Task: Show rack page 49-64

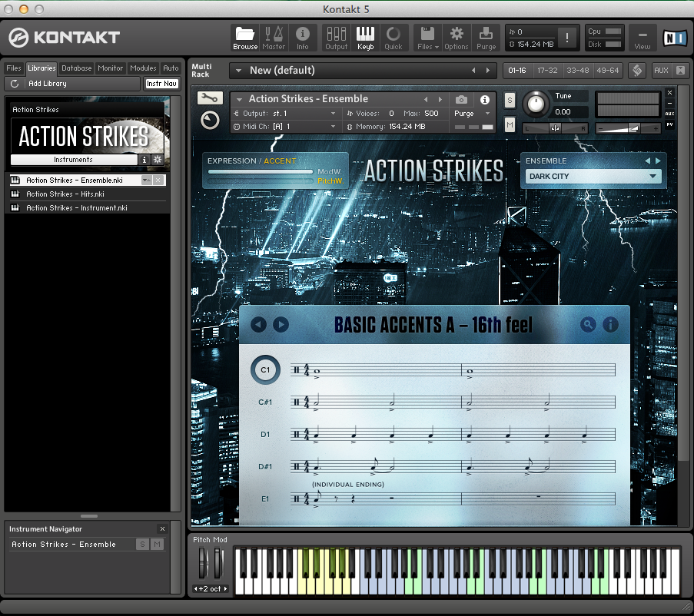Action: [x=608, y=71]
